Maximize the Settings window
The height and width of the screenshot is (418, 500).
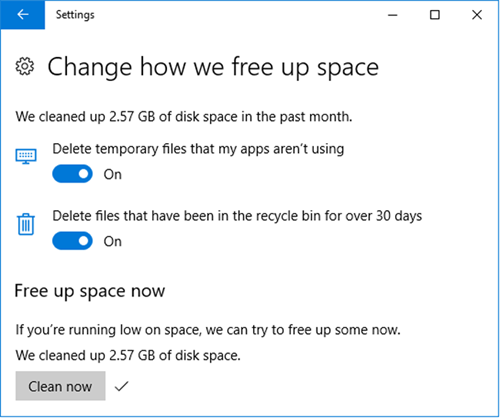[435, 15]
